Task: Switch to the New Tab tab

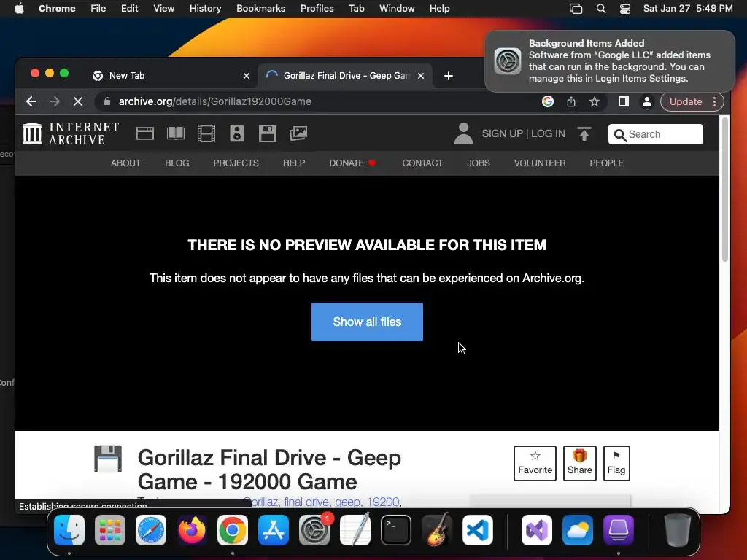Action: 171,76
